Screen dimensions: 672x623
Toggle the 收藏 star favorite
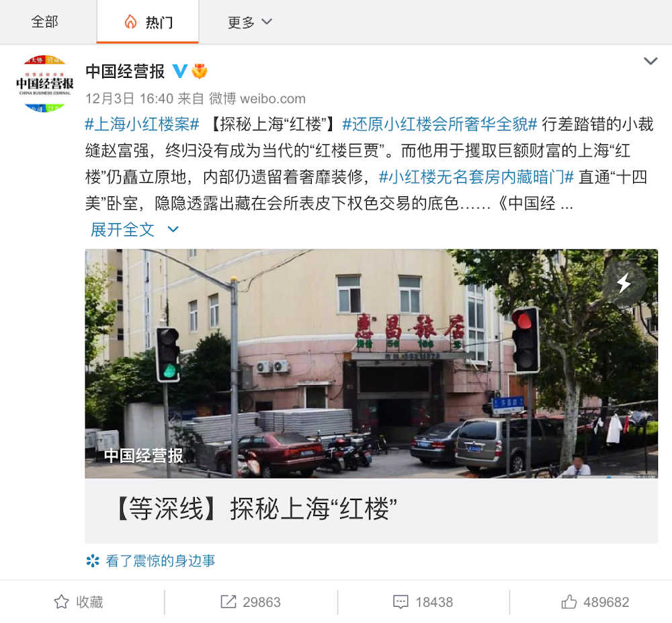[x=61, y=601]
